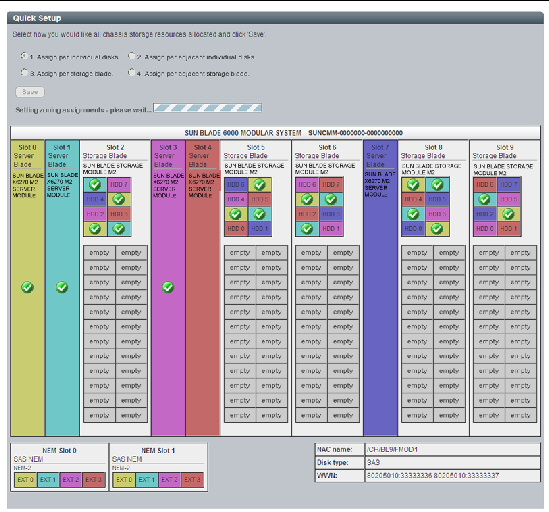Click EXT 0 port in NEM Slot 0
Screen dimensions: 549x512
pyautogui.click(x=26, y=480)
